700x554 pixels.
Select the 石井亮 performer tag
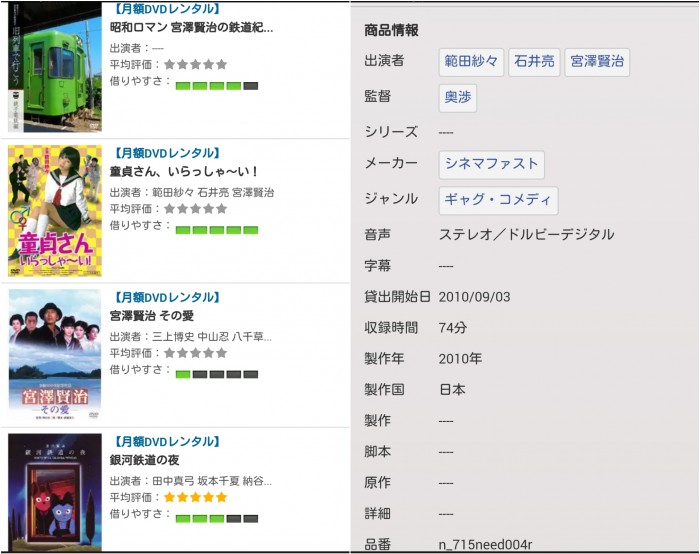(534, 62)
